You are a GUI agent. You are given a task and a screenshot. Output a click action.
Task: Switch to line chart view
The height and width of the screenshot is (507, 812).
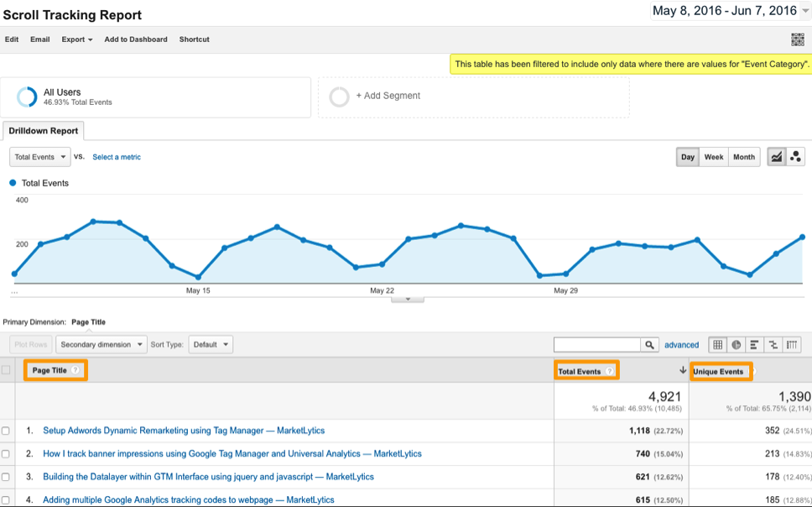point(777,157)
